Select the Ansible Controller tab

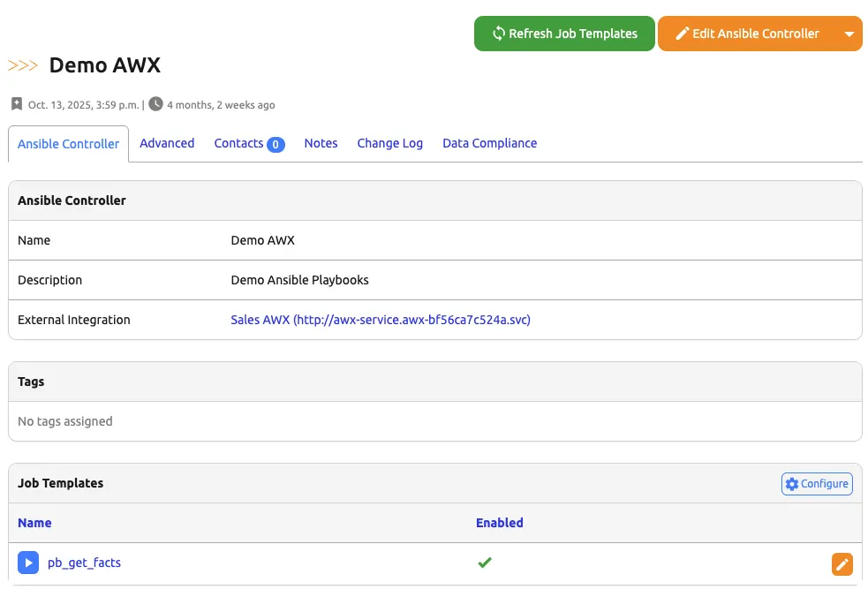pyautogui.click(x=68, y=144)
